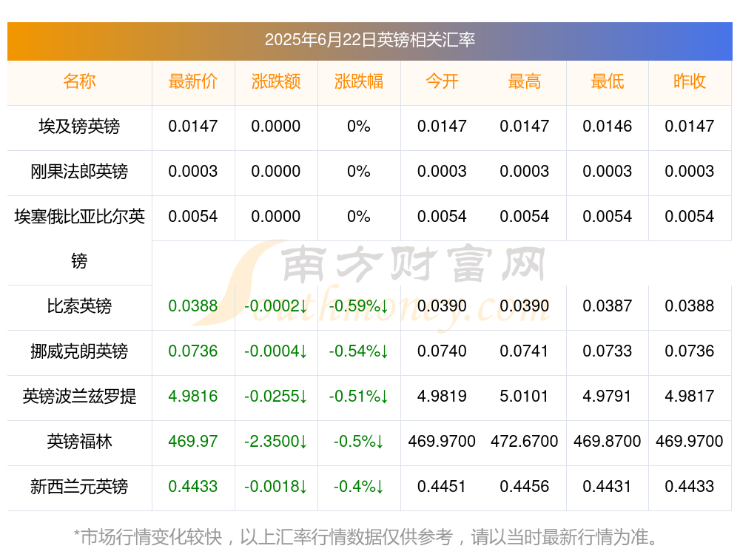Viewport: 740px width, 560px height.
Task: Click latest price 0.0003 for 刚果法郎英镑
Action: 193,172
